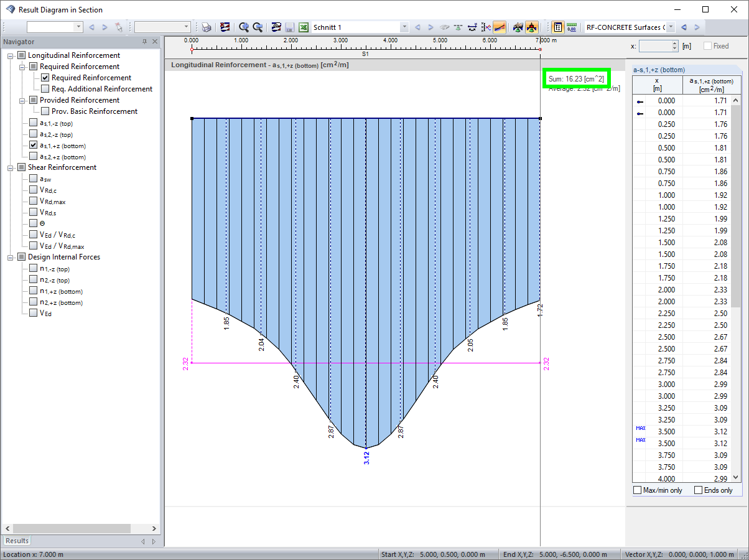Export results to Excel
Viewport: 749px width, 560px height.
(303, 27)
